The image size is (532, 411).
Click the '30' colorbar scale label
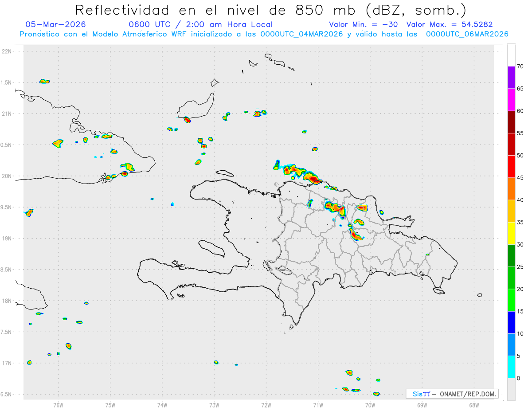520,245
